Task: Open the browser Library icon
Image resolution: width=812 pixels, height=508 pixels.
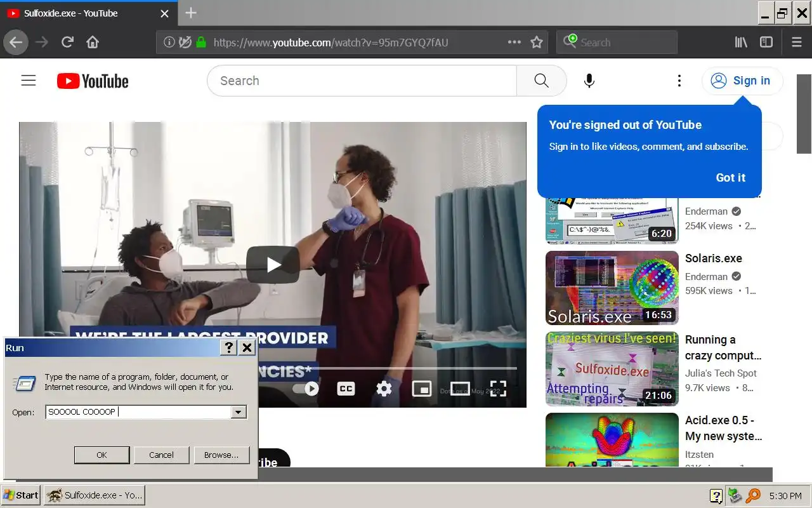Action: tap(741, 43)
